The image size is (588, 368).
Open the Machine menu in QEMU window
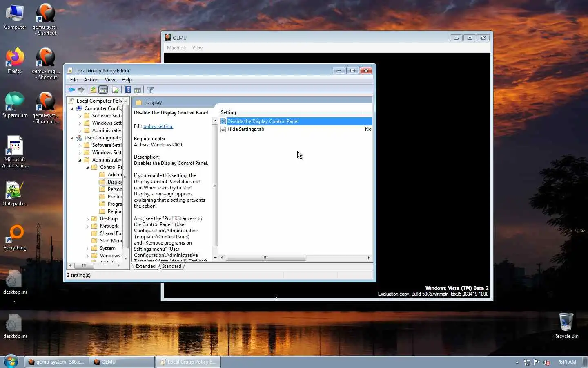click(x=176, y=48)
